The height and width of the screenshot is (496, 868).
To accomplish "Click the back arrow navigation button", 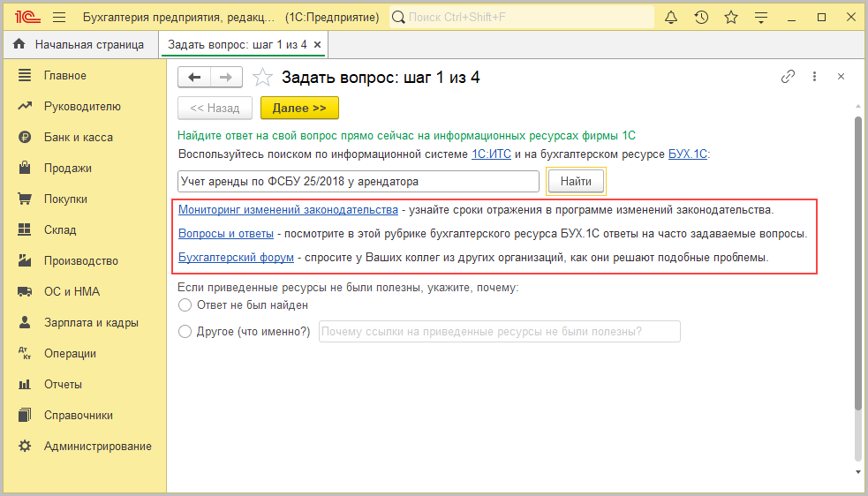I will pyautogui.click(x=194, y=78).
